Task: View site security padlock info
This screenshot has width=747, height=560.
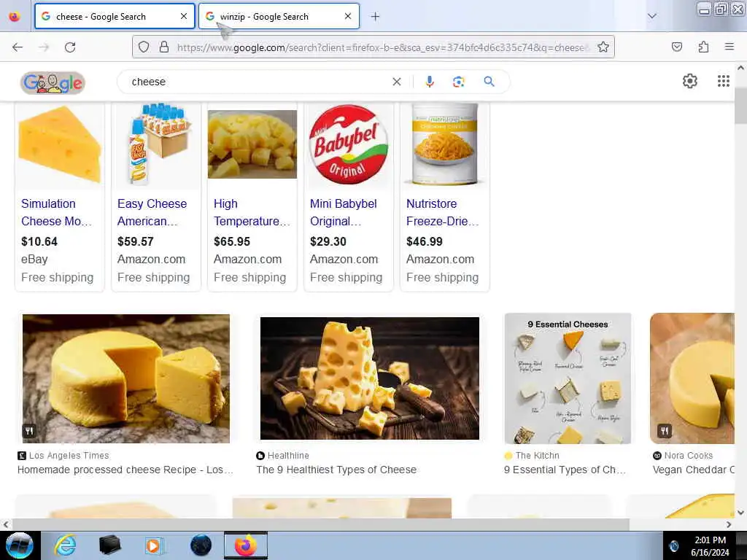Action: coord(164,47)
